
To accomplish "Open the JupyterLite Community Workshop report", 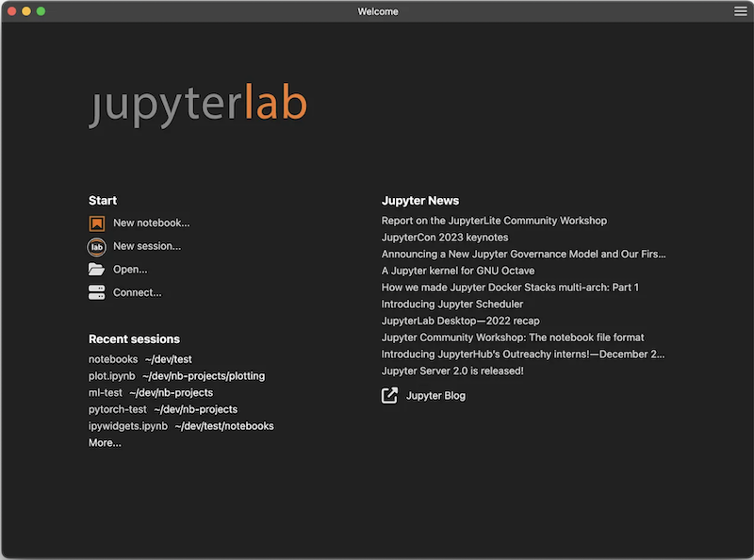I will [x=494, y=221].
